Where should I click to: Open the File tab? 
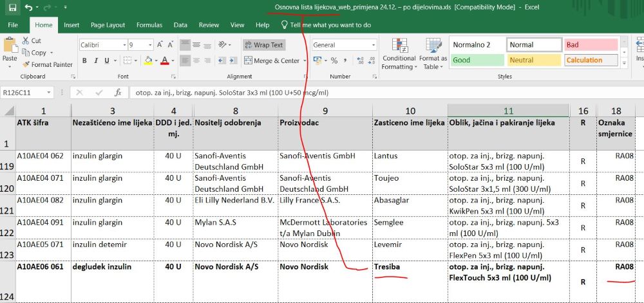click(13, 25)
